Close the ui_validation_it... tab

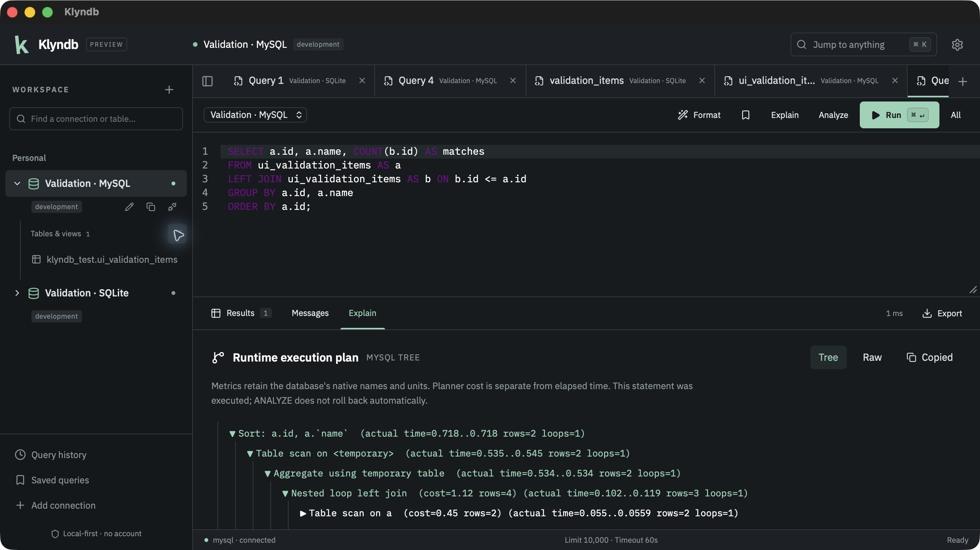click(x=895, y=80)
